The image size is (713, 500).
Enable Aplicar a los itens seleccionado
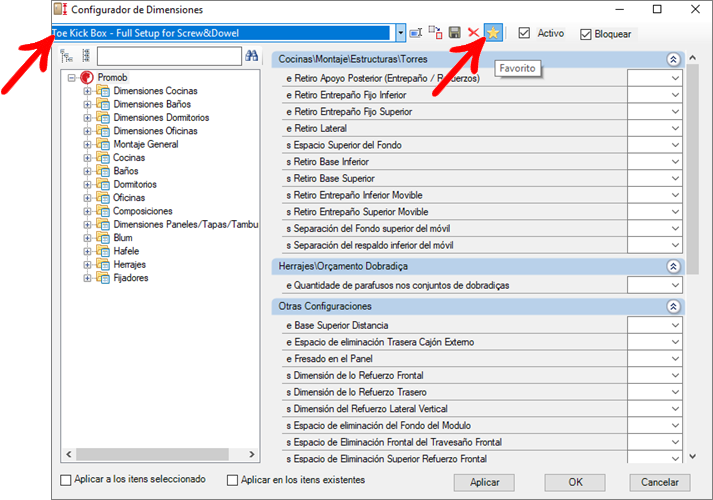67,480
